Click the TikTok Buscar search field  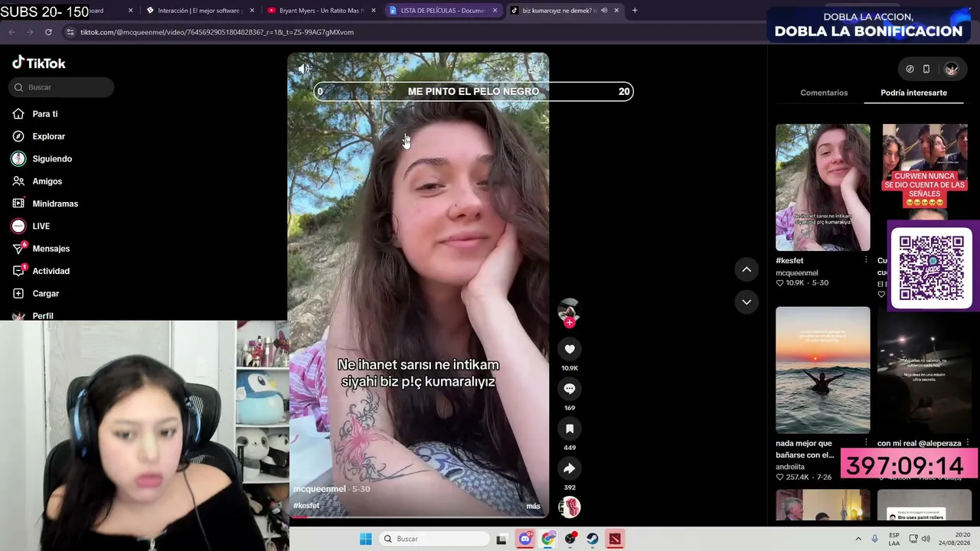(61, 87)
